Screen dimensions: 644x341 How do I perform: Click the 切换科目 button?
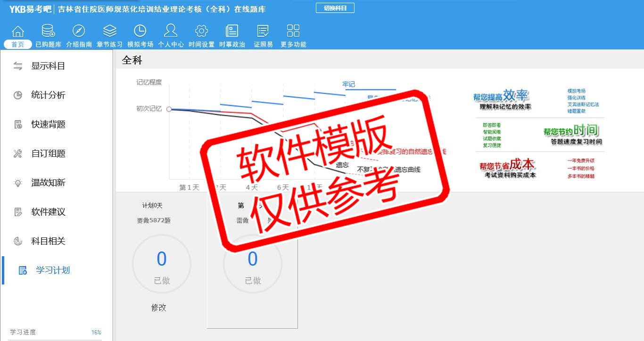coord(335,8)
